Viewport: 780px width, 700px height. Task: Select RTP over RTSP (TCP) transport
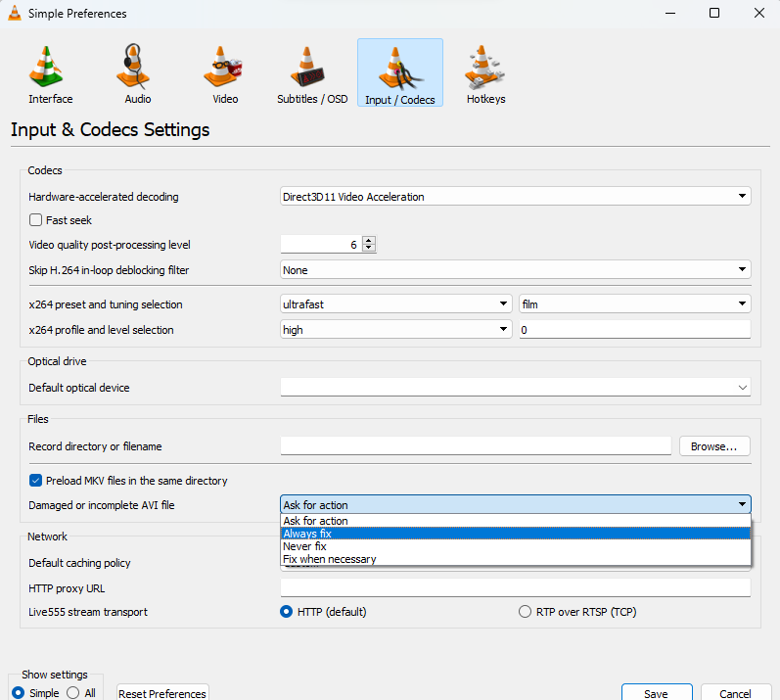pyautogui.click(x=525, y=612)
